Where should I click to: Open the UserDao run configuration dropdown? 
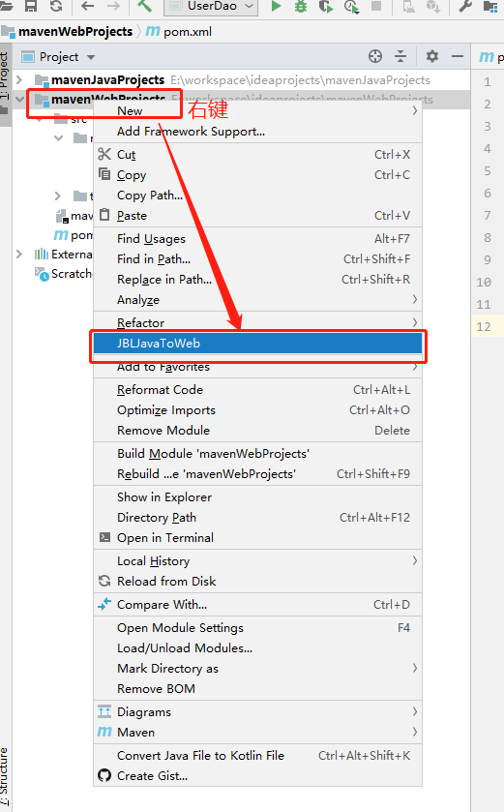[x=211, y=6]
